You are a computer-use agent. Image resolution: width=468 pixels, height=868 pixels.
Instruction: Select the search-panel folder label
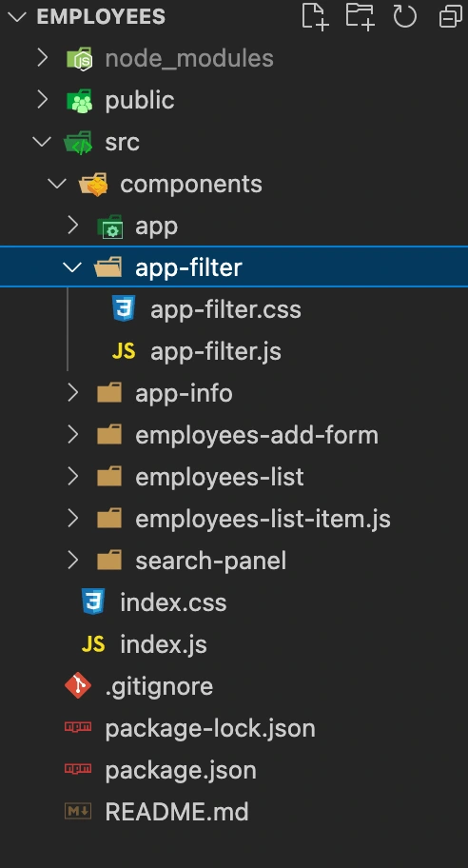pos(211,562)
